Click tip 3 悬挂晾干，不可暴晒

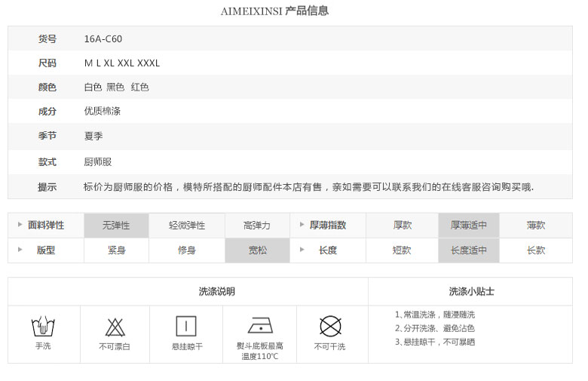435,342
